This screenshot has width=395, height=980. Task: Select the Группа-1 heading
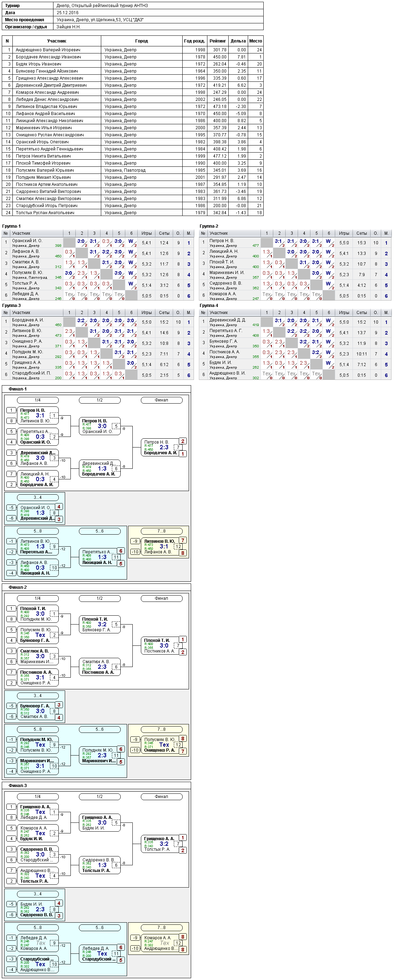point(11,226)
